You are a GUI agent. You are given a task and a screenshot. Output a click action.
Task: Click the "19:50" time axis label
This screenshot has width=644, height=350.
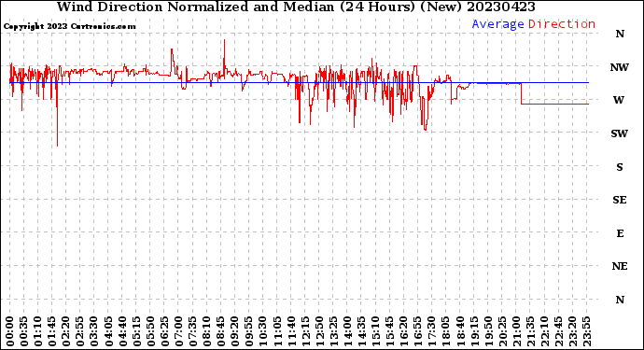click(x=487, y=331)
